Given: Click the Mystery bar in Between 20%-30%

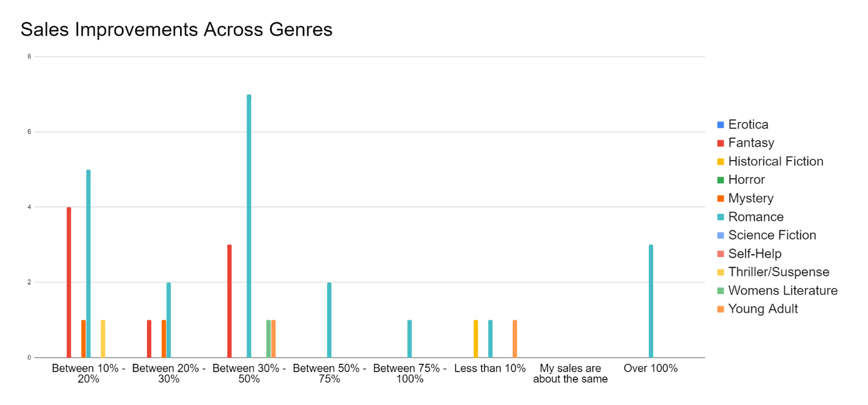Looking at the screenshot, I should (x=164, y=338).
